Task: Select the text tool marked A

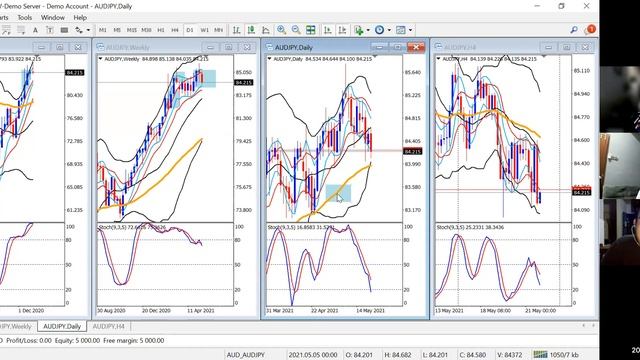Action: pos(36,30)
